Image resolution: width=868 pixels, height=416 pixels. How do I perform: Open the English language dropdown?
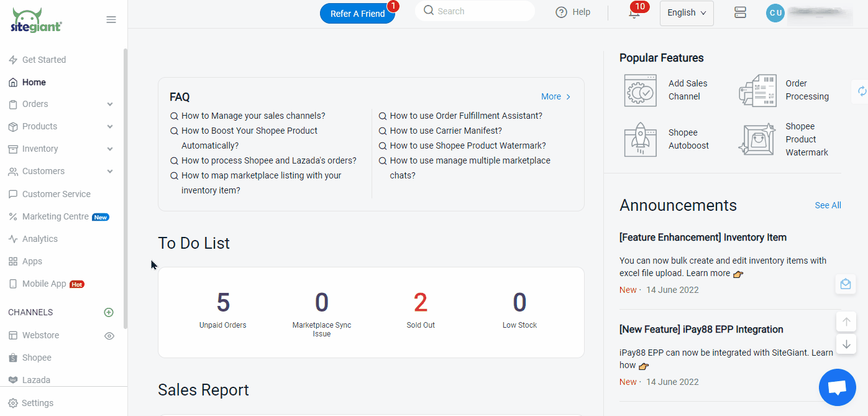pos(687,13)
